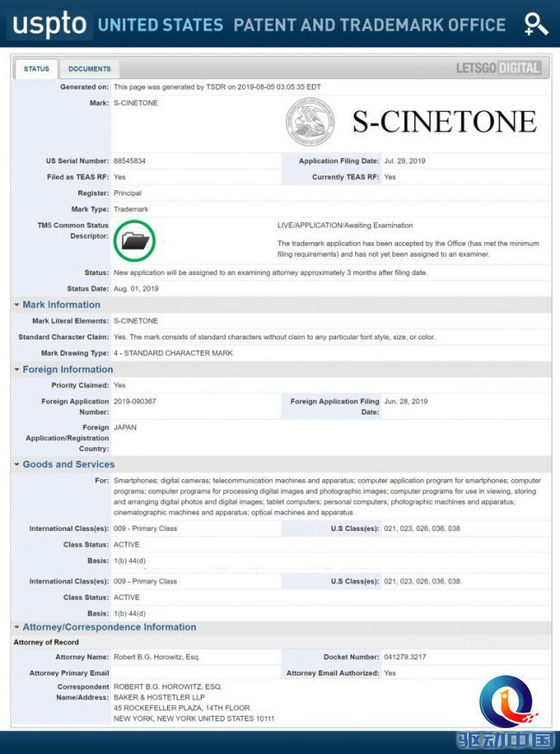560x754 pixels.
Task: Collapse the Attorney/Correspondence Information section
Action: tap(16, 626)
